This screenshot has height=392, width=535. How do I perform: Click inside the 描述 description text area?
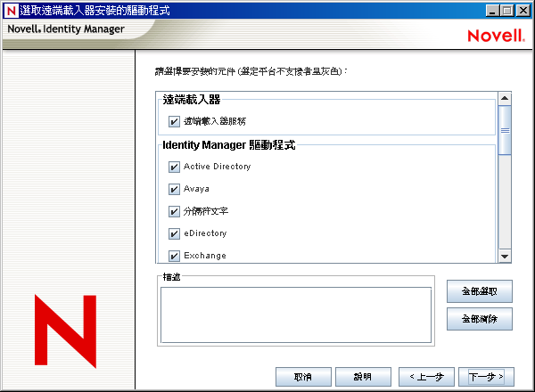[x=296, y=315]
